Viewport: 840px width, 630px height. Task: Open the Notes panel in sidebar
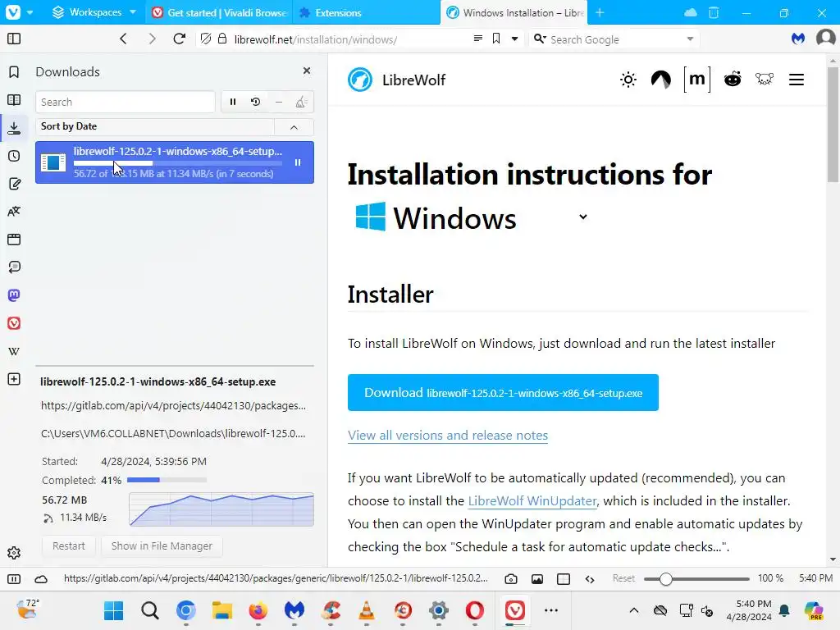point(14,184)
